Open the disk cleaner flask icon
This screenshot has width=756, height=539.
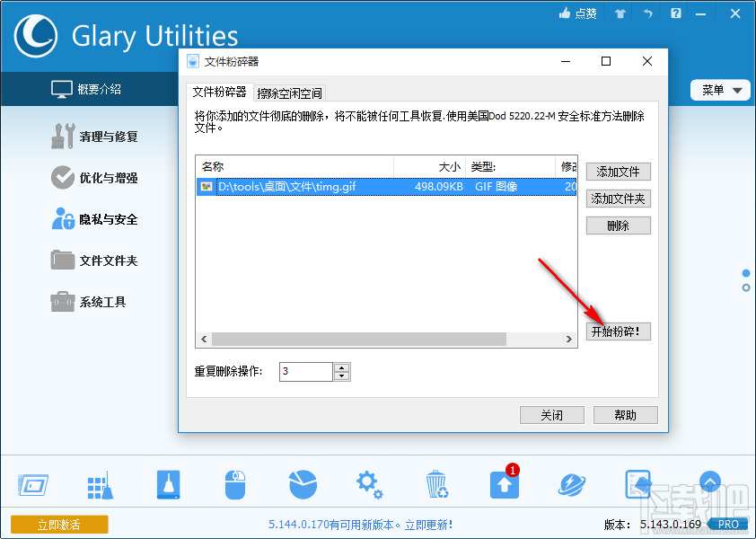pyautogui.click(x=167, y=483)
